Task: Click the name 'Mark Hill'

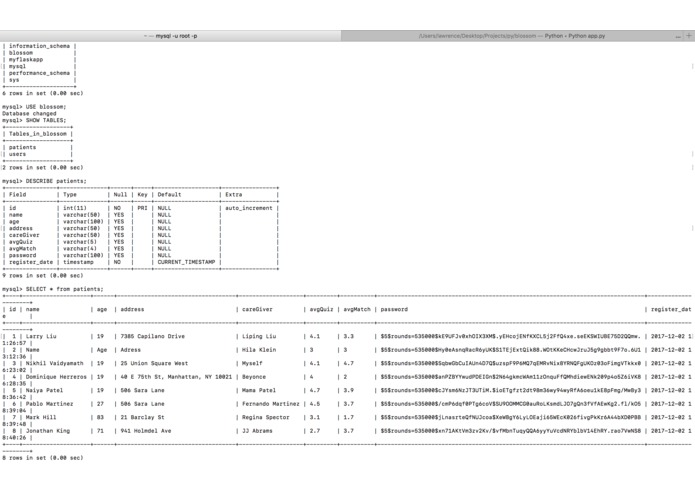Action: (41, 417)
